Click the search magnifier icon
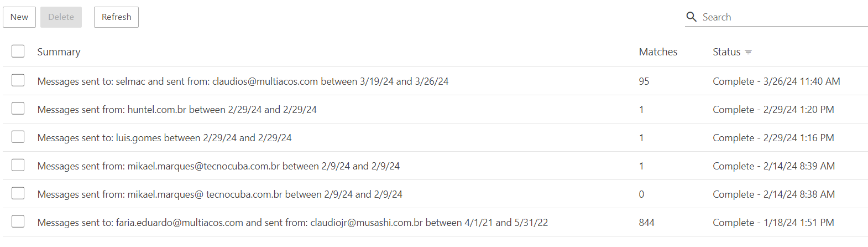Viewport: 868px width, 247px height. tap(691, 17)
